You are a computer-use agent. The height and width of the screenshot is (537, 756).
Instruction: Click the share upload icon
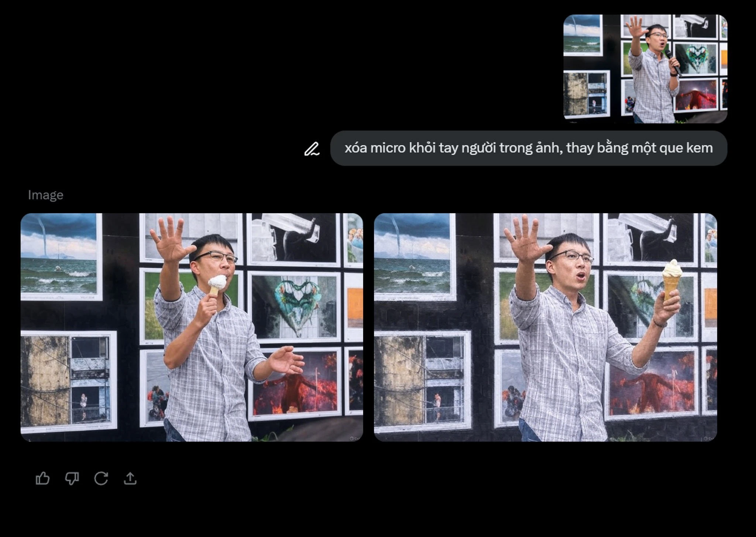click(130, 478)
